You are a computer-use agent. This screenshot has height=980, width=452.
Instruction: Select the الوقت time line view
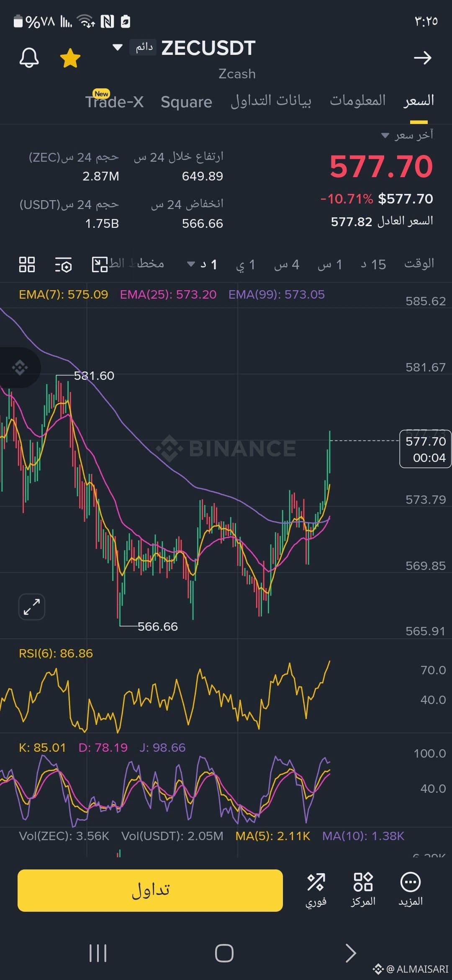pos(419,264)
